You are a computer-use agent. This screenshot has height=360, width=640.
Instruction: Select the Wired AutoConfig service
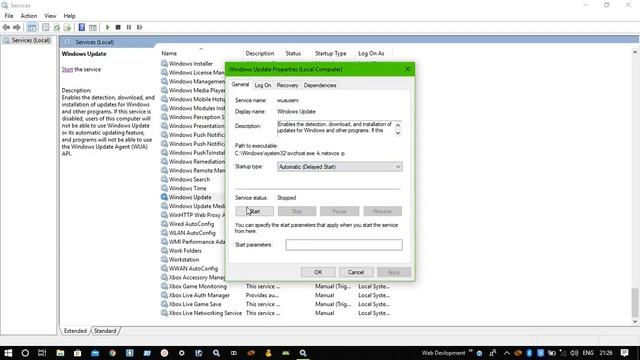click(191, 224)
